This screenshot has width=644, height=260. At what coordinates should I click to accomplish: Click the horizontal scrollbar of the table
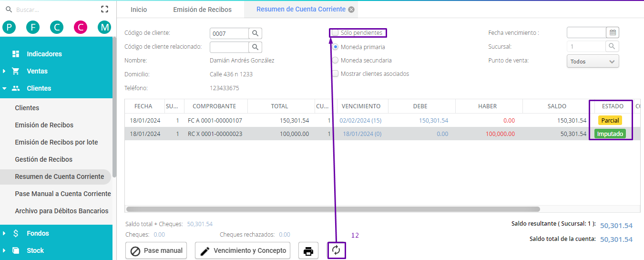coord(333,209)
